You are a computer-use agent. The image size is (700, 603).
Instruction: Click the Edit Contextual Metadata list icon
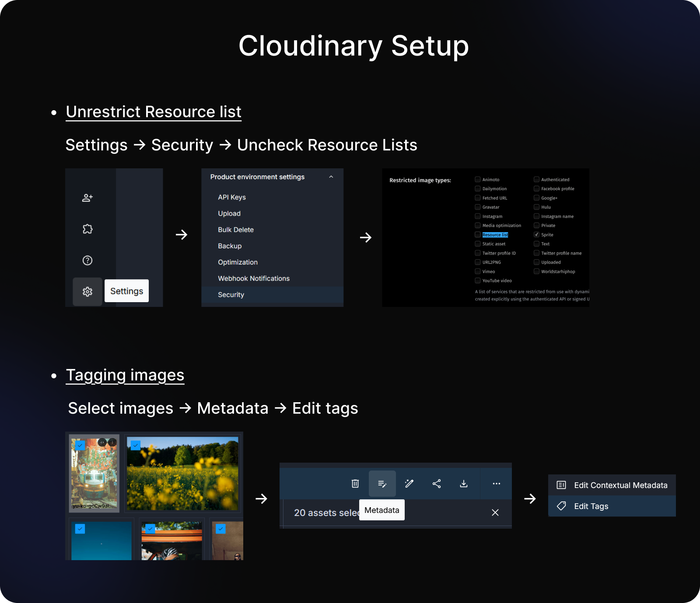561,485
